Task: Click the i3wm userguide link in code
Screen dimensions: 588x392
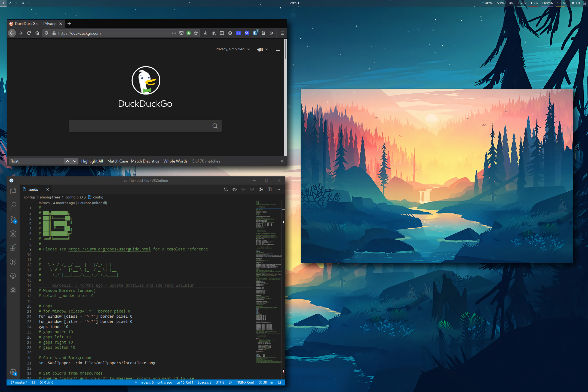Action: point(109,249)
